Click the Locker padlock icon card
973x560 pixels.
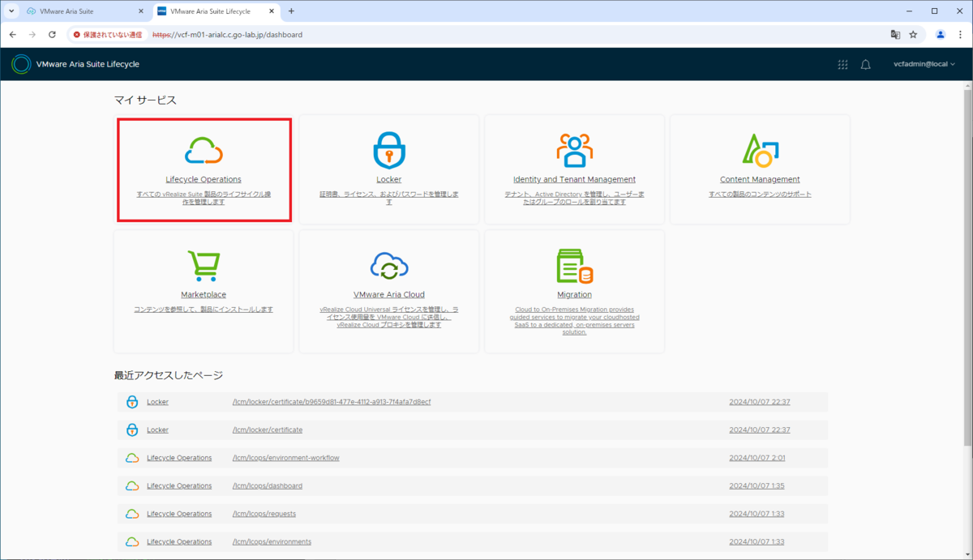(x=389, y=150)
